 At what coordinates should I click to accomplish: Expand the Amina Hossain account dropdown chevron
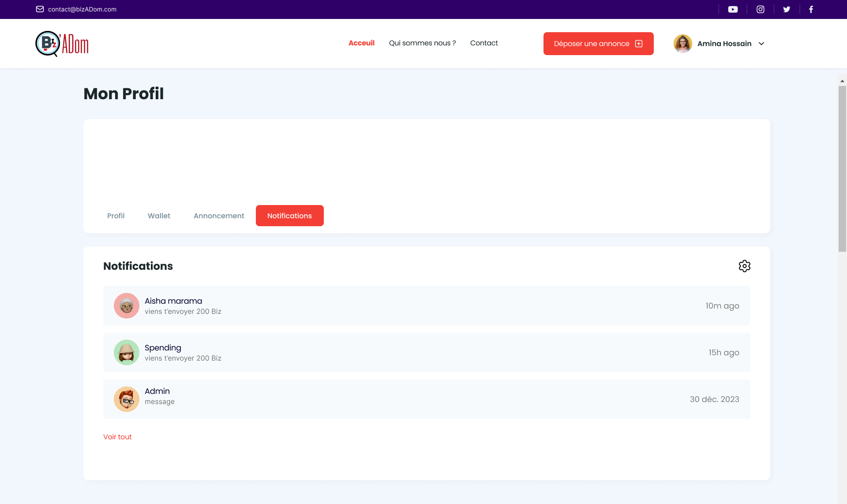[761, 44]
